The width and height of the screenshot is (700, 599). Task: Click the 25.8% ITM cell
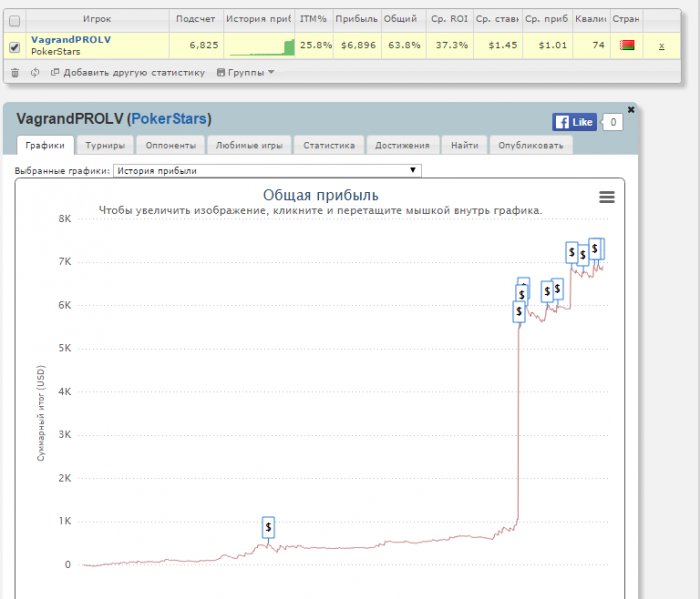tap(316, 45)
